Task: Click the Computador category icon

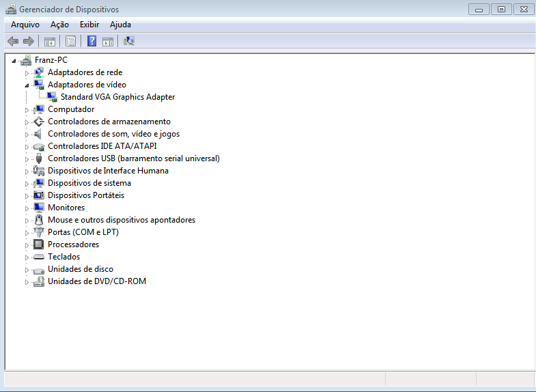Action: (39, 109)
